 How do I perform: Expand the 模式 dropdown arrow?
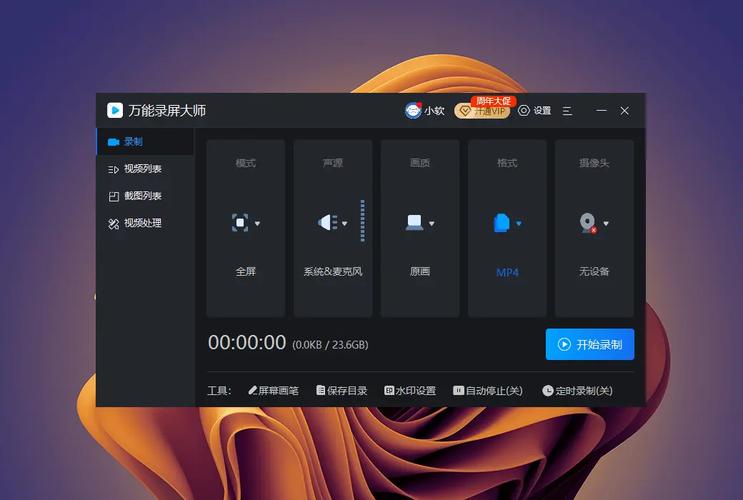[257, 224]
